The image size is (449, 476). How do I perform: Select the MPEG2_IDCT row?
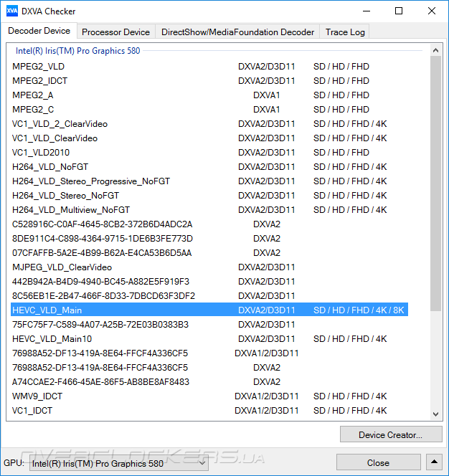tap(209, 81)
